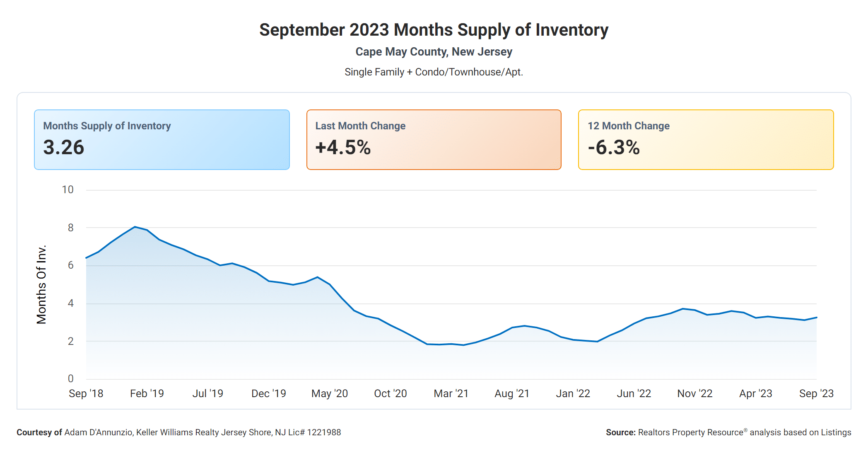Click the May '20 x-axis label

point(329,393)
